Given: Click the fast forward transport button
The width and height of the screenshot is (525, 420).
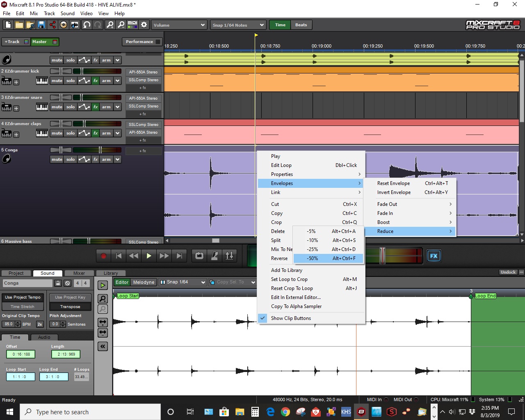Looking at the screenshot, I should click(x=164, y=256).
